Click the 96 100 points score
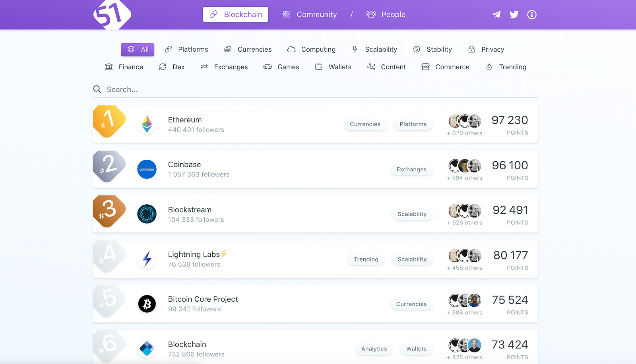This screenshot has width=636, height=364. pyautogui.click(x=510, y=165)
